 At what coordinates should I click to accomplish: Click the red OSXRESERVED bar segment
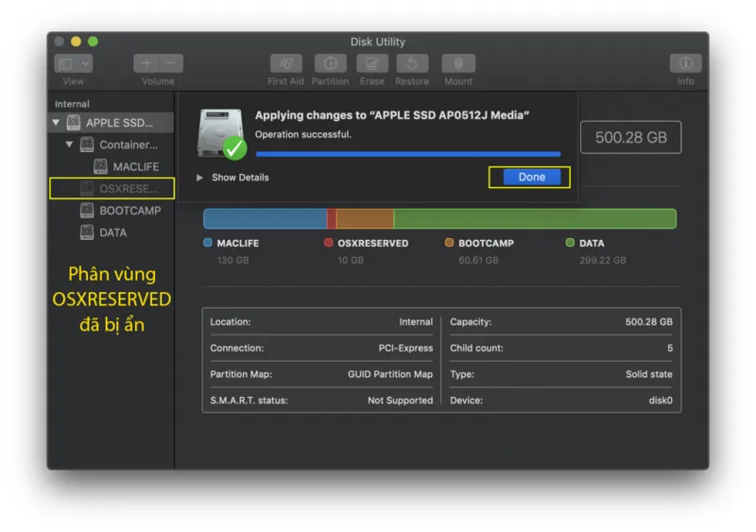[332, 218]
